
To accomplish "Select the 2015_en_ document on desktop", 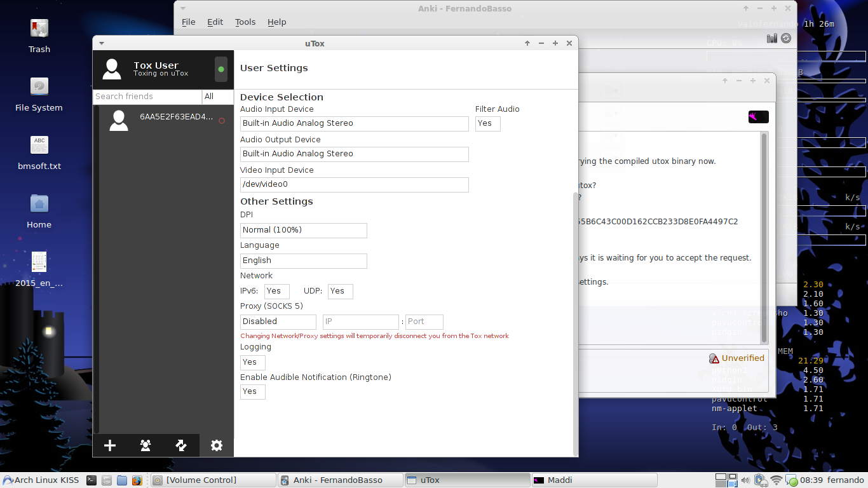I will tap(39, 270).
